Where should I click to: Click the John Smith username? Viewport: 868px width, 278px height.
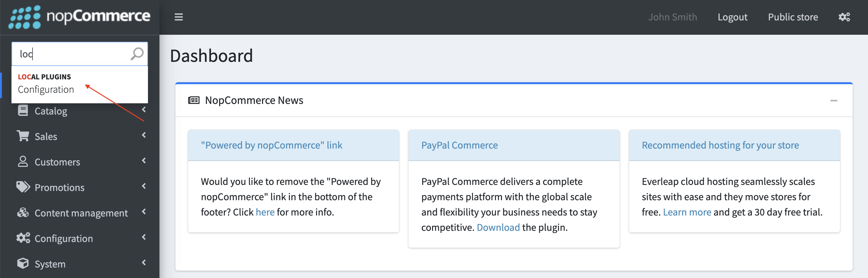(x=672, y=17)
